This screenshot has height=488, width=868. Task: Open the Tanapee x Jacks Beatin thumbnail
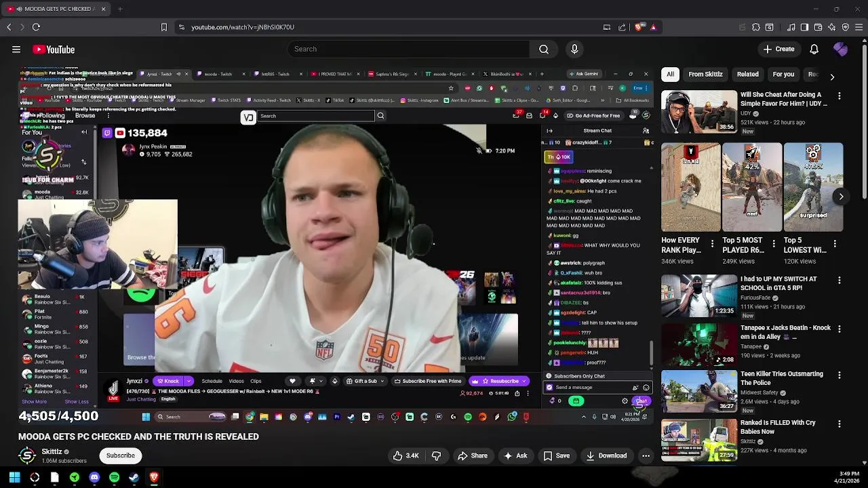(x=699, y=344)
